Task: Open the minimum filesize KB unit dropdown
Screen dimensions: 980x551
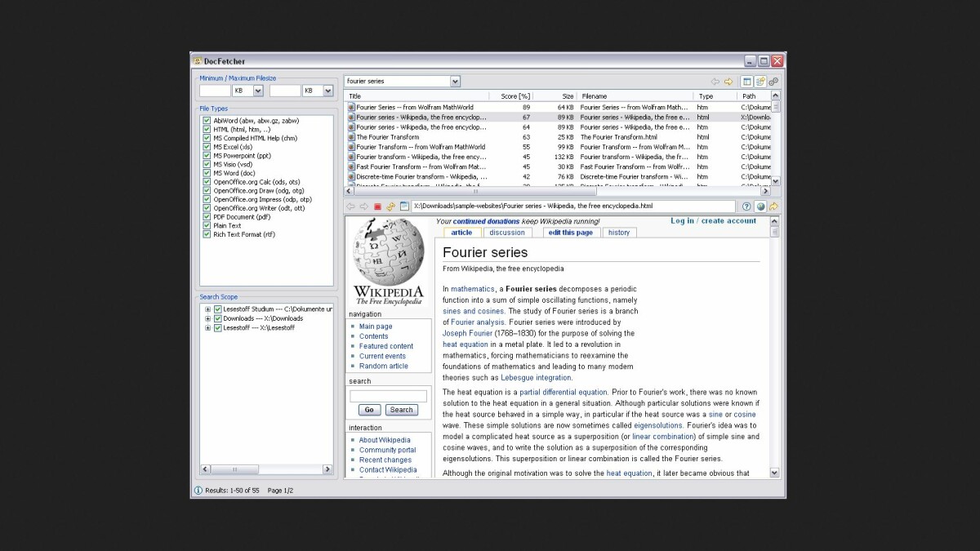Action: [256, 90]
